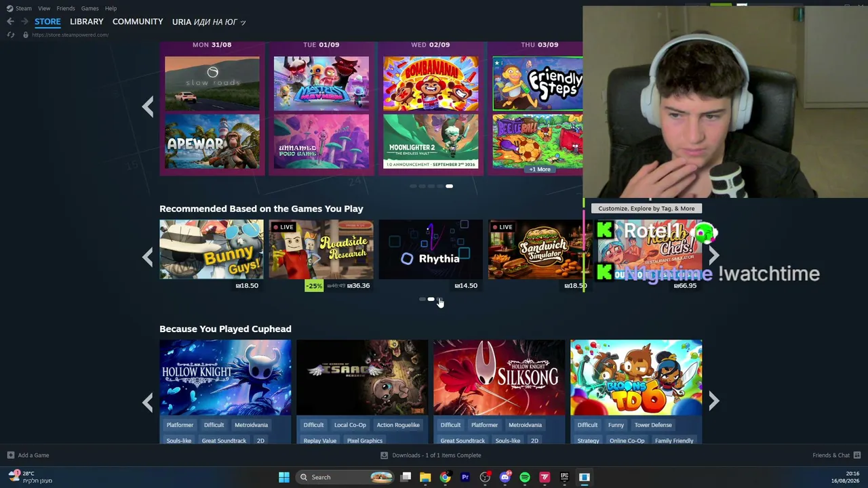Viewport: 868px width, 488px height.
Task: Select the first page dot under Recommended games
Action: coord(422,299)
